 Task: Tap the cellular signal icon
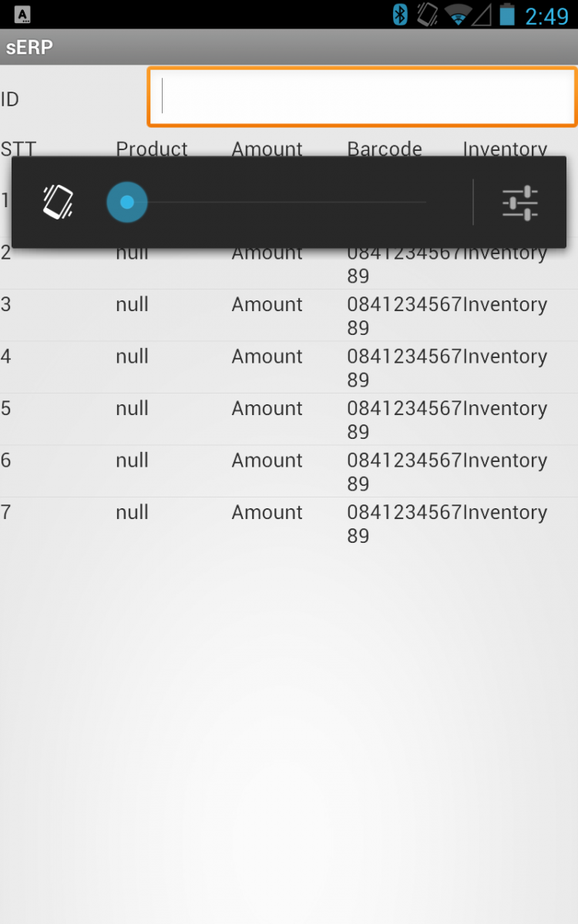[x=482, y=15]
